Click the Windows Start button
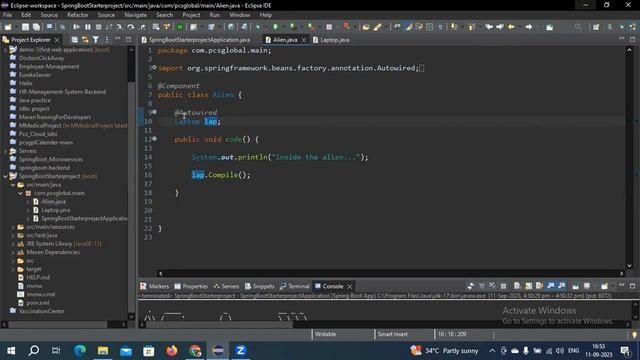This screenshot has height=360, width=640. (11, 351)
